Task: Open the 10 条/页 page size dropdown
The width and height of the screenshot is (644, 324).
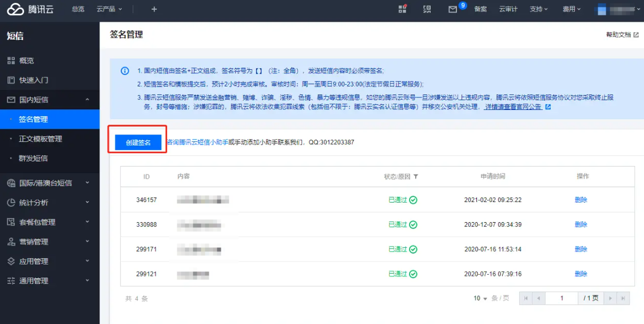Action: point(480,298)
